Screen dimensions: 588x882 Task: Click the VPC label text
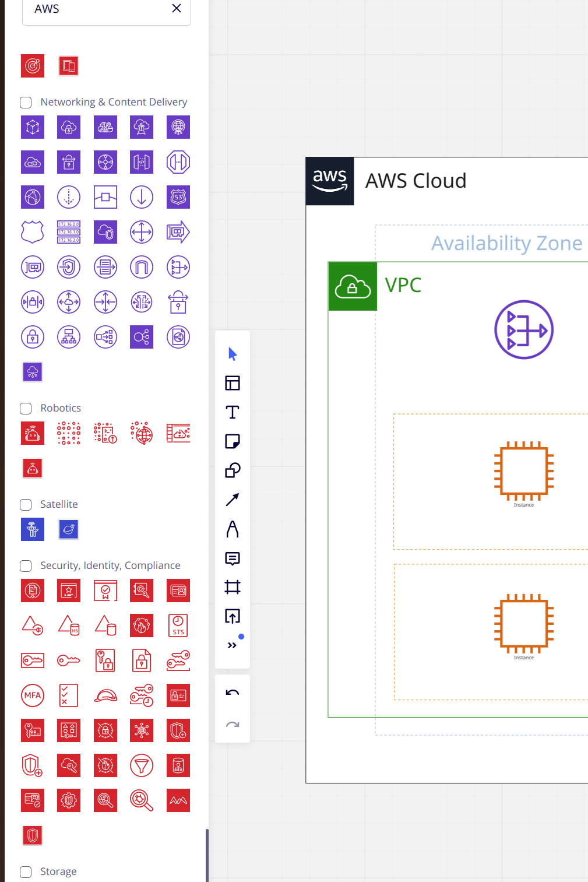(x=403, y=285)
